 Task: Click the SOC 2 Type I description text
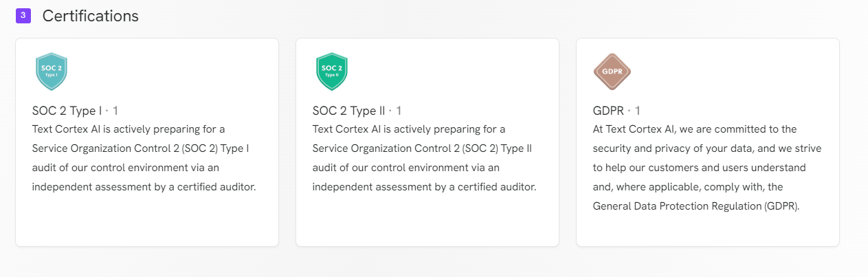click(144, 158)
